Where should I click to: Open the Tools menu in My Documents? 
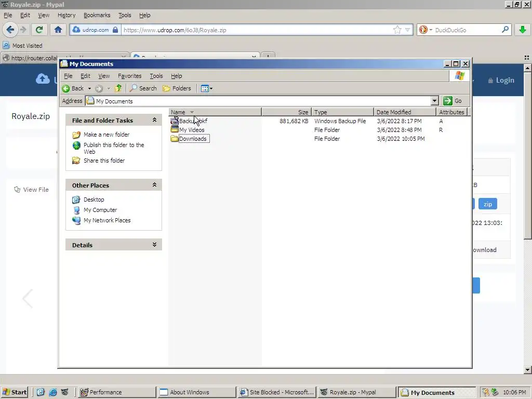156,76
